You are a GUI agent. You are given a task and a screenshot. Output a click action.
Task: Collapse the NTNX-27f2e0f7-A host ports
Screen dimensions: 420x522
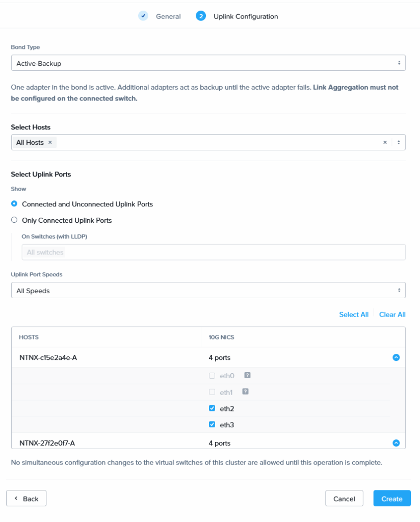(396, 443)
